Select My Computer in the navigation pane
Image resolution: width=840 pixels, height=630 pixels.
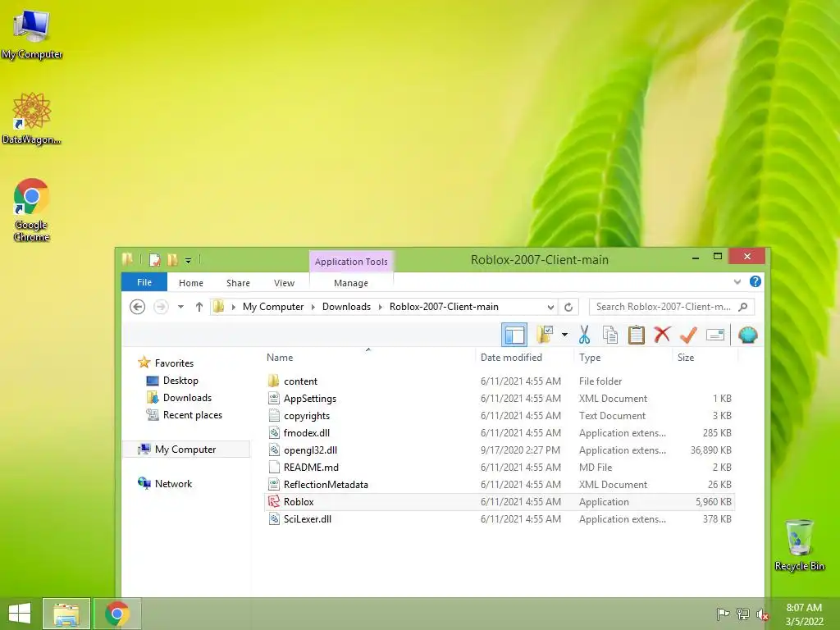coord(185,449)
